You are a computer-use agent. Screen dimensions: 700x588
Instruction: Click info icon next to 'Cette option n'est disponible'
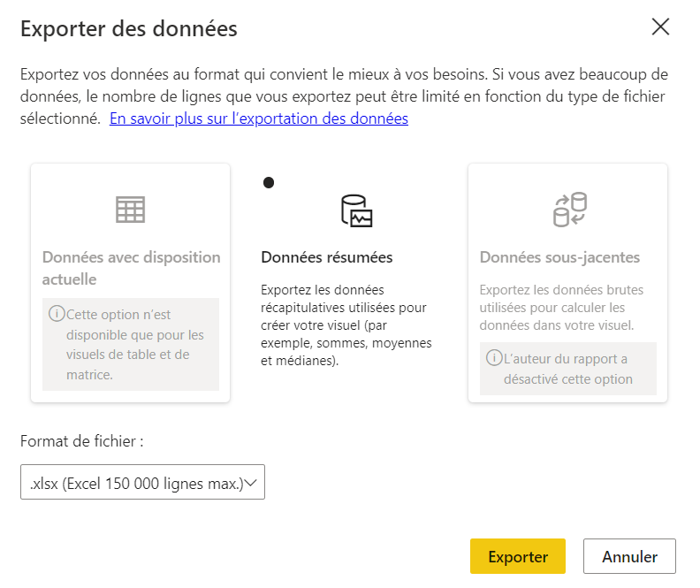tap(57, 313)
